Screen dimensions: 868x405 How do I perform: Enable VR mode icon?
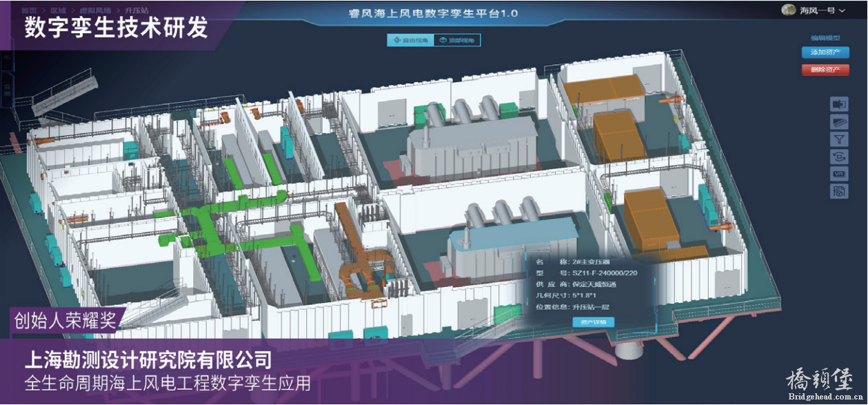[839, 174]
